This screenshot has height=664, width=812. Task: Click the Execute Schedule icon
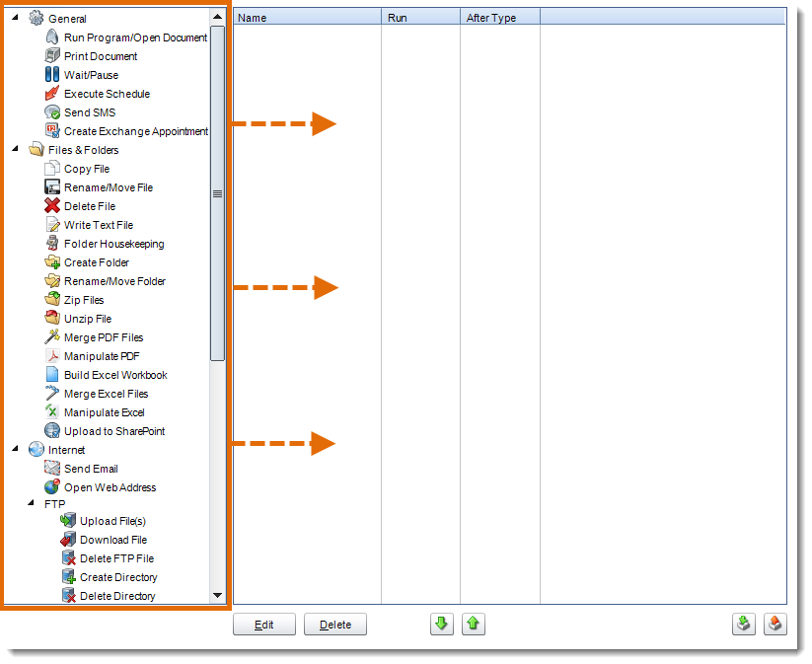(x=52, y=93)
